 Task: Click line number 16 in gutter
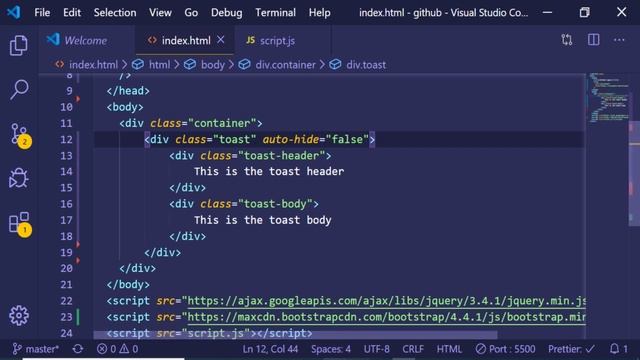(66, 204)
